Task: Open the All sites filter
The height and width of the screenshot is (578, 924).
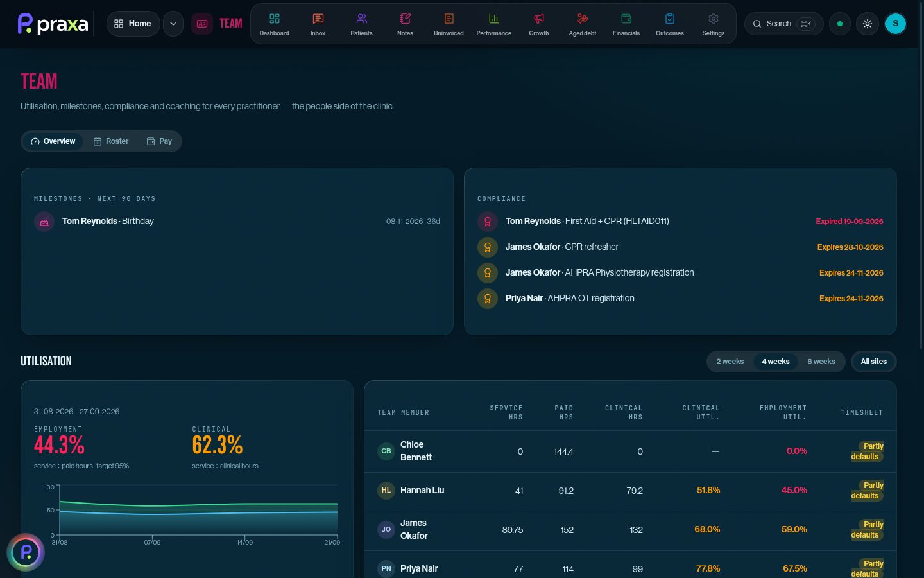Action: pyautogui.click(x=874, y=362)
